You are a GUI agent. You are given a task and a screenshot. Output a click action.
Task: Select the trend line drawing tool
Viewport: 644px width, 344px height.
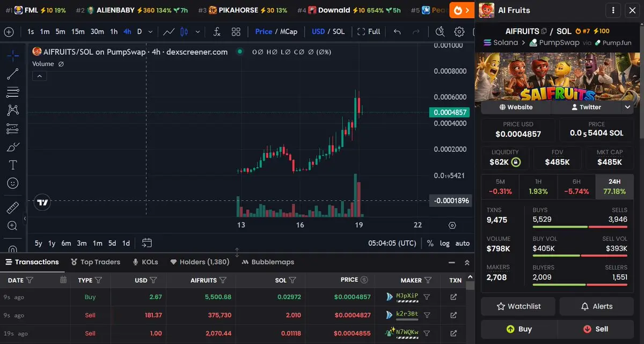(13, 74)
